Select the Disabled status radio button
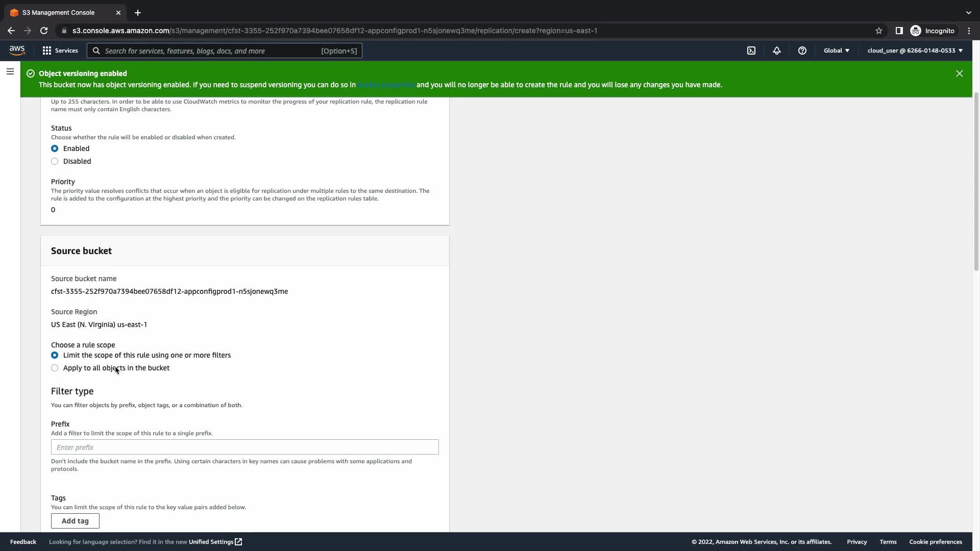This screenshot has height=551, width=980. tap(55, 161)
